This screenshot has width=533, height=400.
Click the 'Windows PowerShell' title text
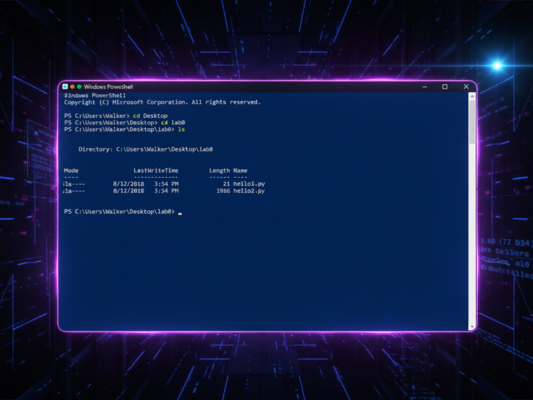coord(108,87)
